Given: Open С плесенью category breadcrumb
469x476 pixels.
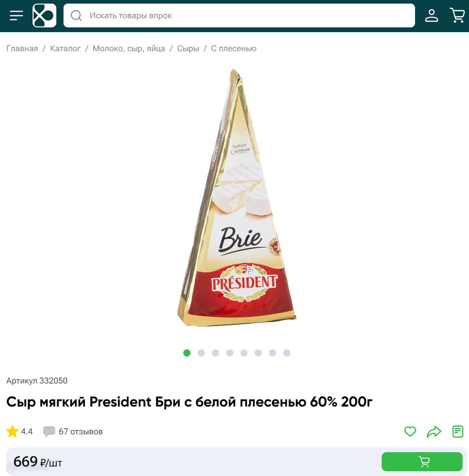Looking at the screenshot, I should tap(234, 48).
